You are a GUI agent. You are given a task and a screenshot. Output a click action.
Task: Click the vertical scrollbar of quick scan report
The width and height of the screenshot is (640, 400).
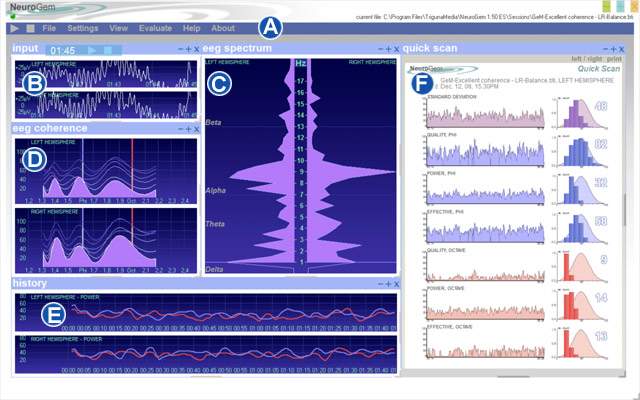pos(624,210)
